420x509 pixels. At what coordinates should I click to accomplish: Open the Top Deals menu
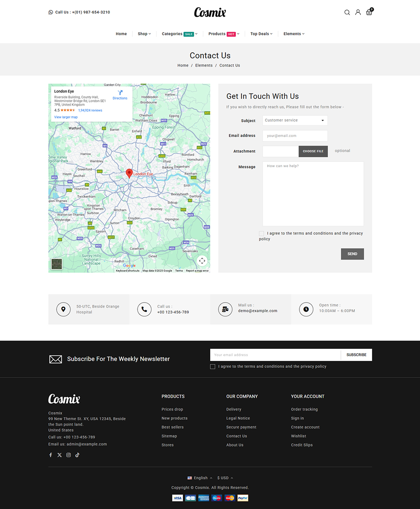click(261, 34)
